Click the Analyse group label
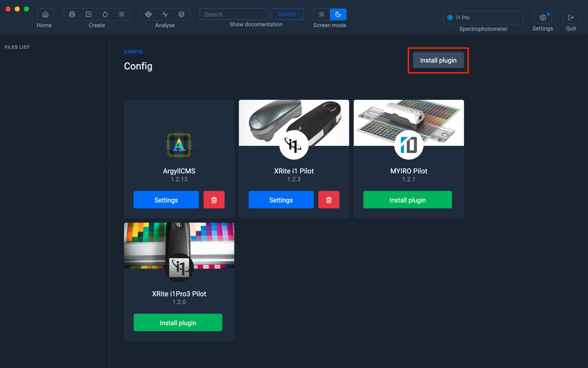588x368 pixels. point(165,25)
